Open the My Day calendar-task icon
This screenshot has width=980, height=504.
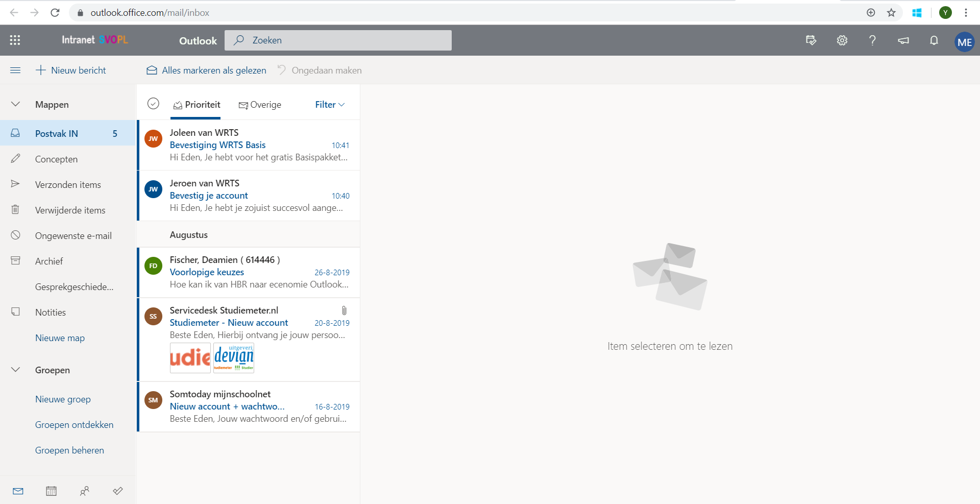(x=811, y=40)
